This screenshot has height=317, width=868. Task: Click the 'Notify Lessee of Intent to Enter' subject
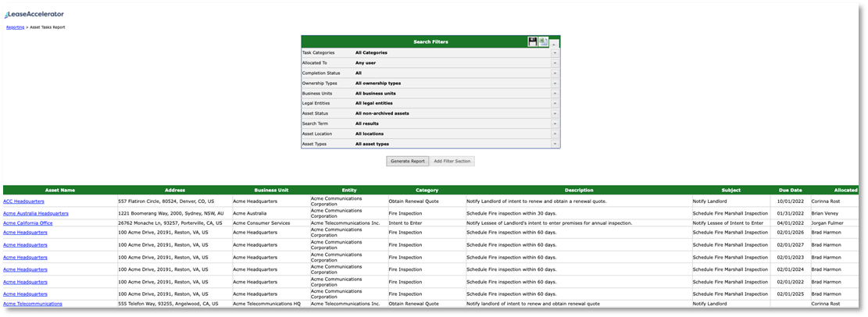tap(728, 223)
